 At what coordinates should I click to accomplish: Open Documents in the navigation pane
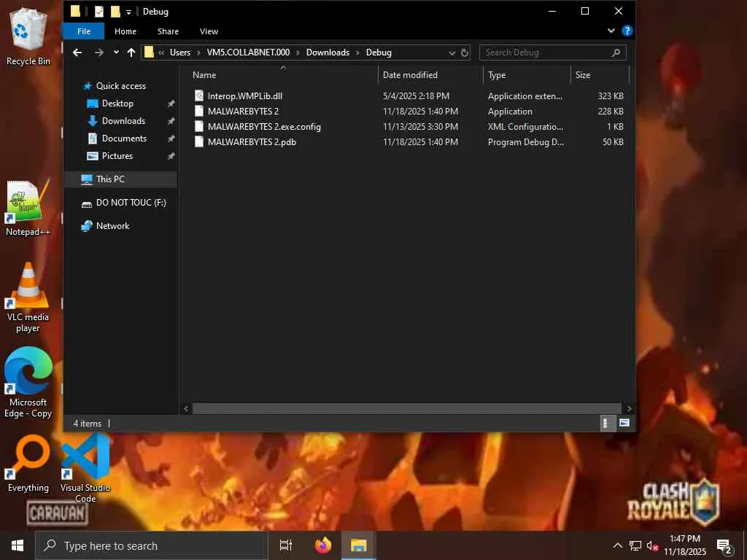coord(124,139)
